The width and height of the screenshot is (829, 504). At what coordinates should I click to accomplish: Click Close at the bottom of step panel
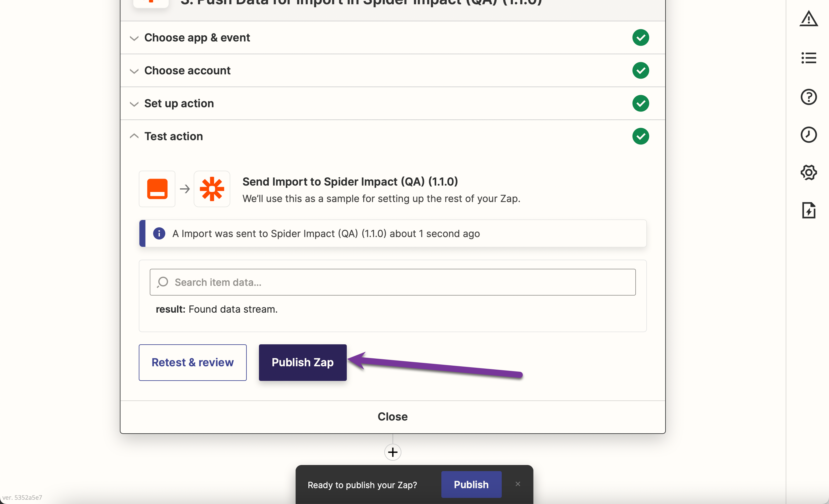(393, 417)
